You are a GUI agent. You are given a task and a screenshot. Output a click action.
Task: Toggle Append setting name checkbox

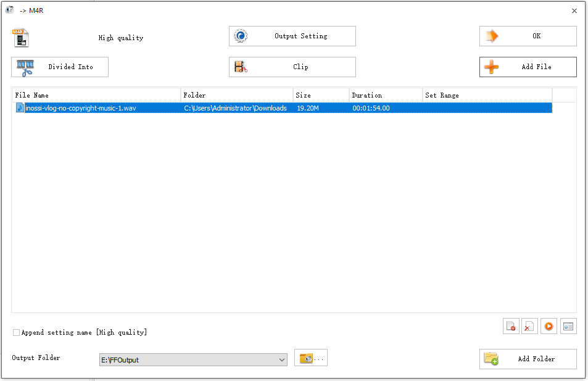pos(16,333)
